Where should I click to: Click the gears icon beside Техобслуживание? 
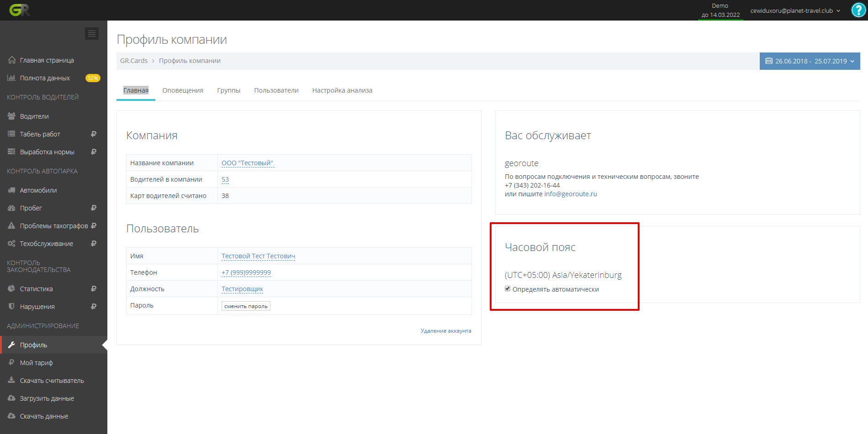tap(11, 243)
